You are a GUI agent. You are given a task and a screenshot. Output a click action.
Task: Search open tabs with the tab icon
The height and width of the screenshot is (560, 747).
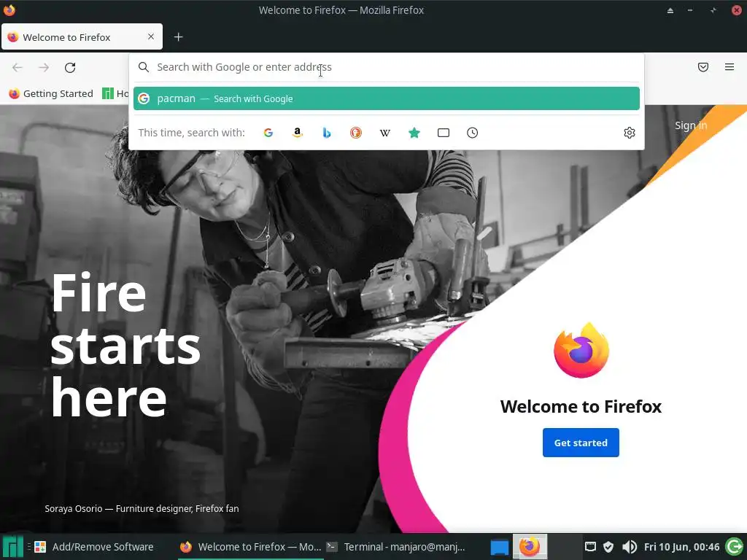tap(444, 133)
